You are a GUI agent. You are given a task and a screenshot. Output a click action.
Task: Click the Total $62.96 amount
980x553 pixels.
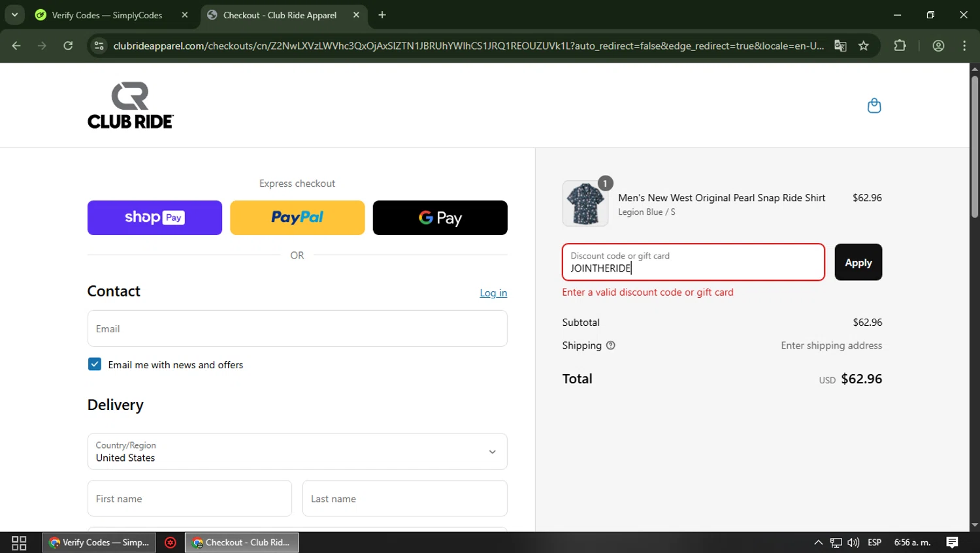(861, 379)
